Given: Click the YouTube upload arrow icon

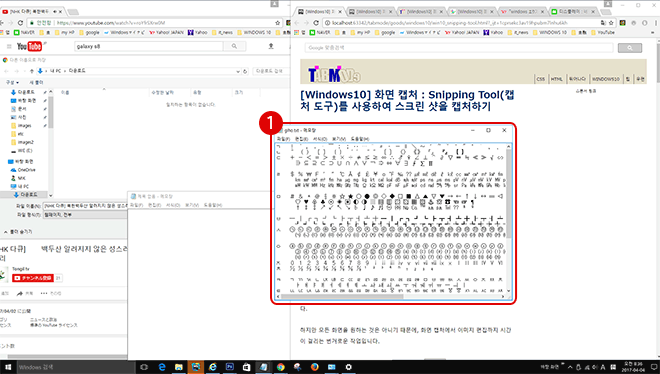Looking at the screenshot, I should 271,46.
